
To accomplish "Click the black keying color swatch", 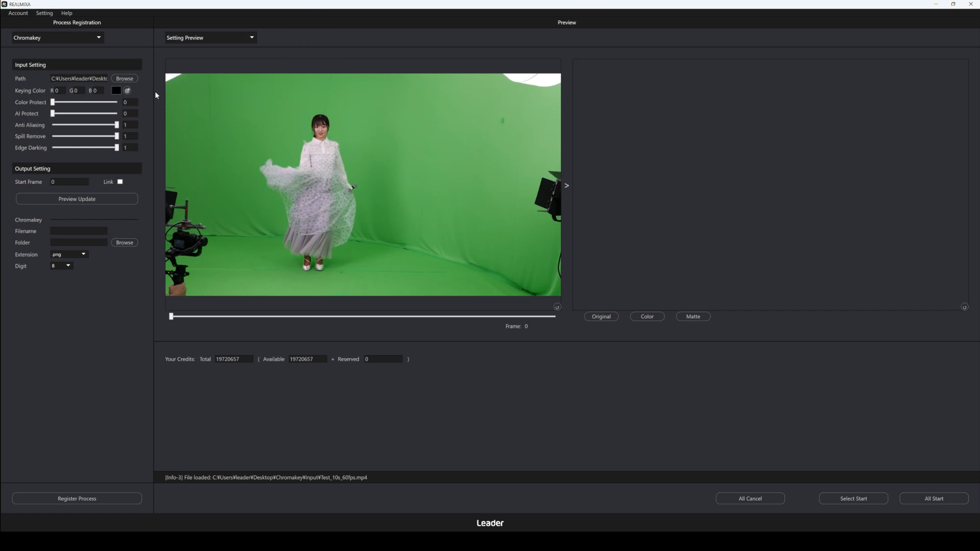I will (116, 90).
